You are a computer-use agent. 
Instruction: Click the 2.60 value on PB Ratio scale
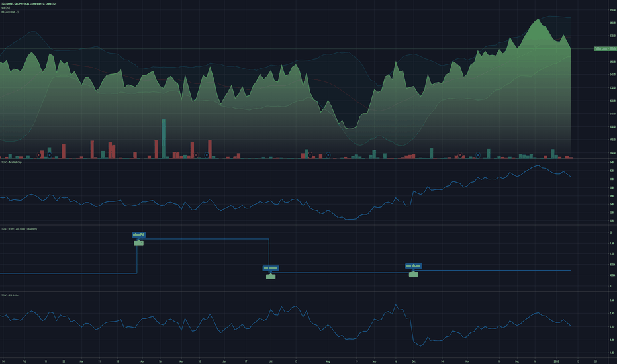612,300
